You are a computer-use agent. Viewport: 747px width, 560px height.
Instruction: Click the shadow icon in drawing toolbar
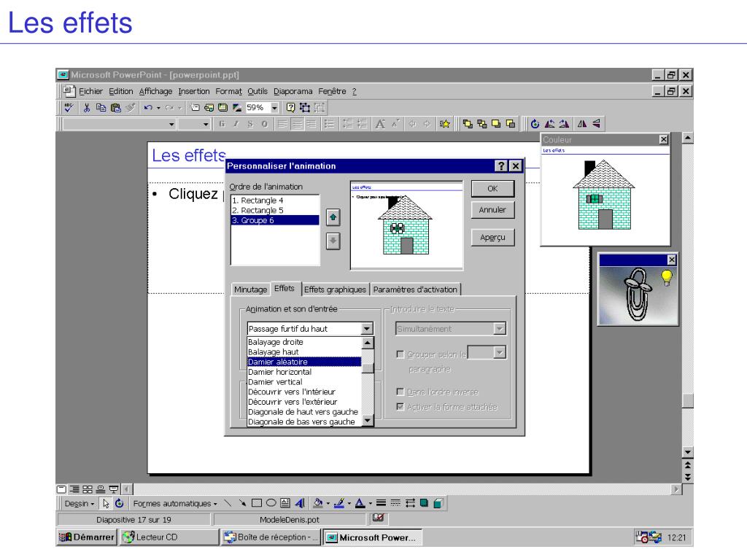click(424, 503)
